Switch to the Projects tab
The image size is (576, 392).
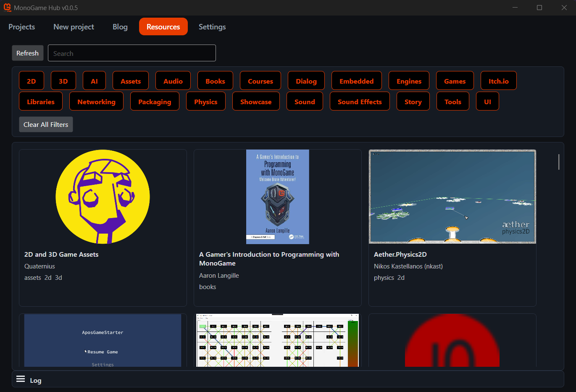coord(22,26)
